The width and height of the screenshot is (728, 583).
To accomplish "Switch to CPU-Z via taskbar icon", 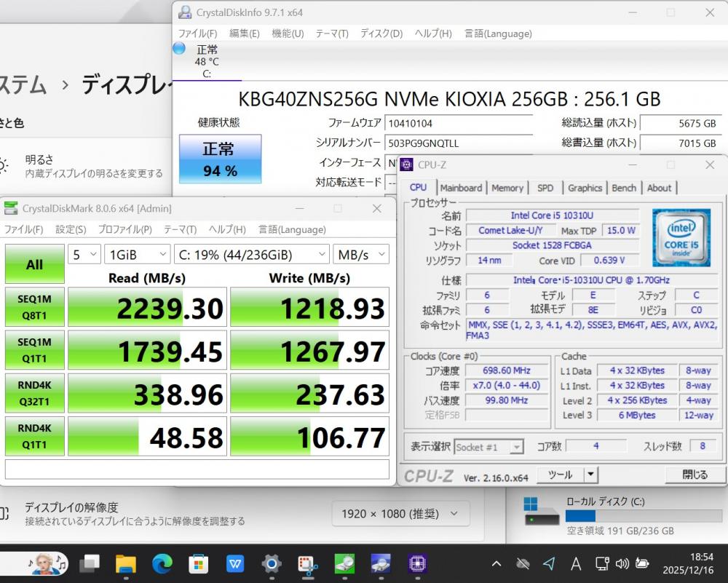I will pyautogui.click(x=417, y=564).
